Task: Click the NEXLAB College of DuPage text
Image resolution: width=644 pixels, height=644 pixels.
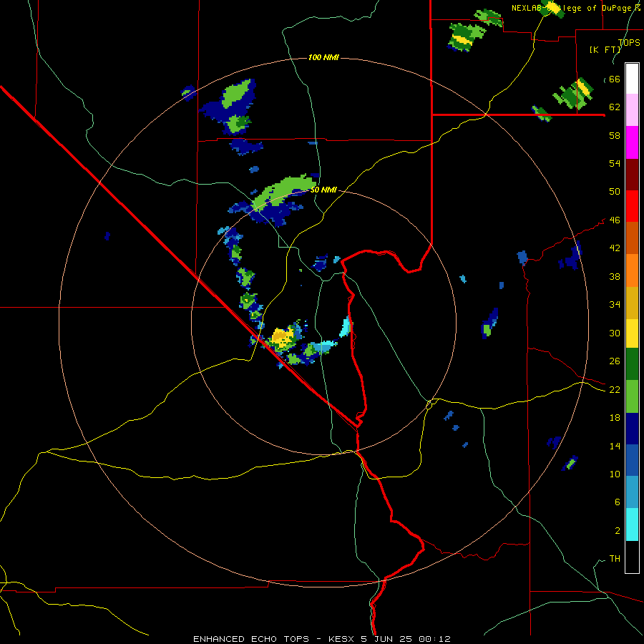Action: point(576,8)
